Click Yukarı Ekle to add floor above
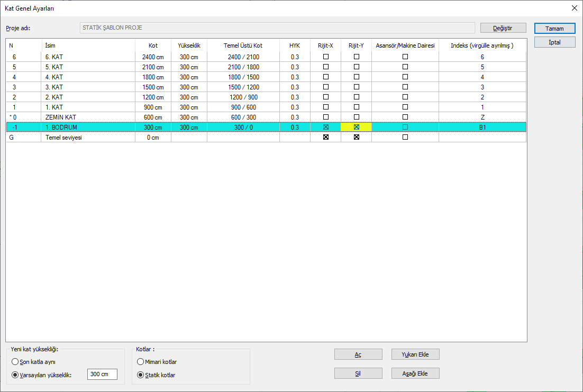 click(x=415, y=354)
